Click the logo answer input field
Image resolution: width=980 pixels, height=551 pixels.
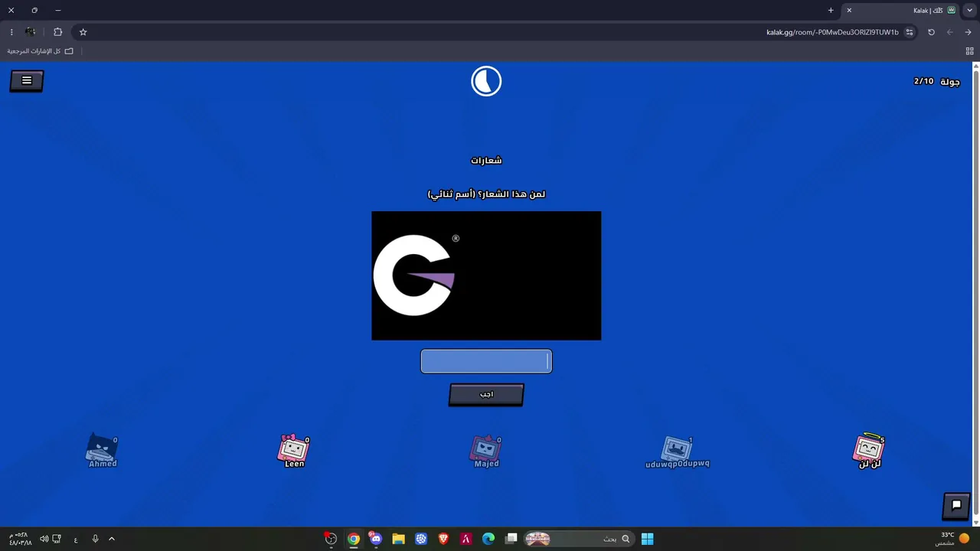coord(486,361)
